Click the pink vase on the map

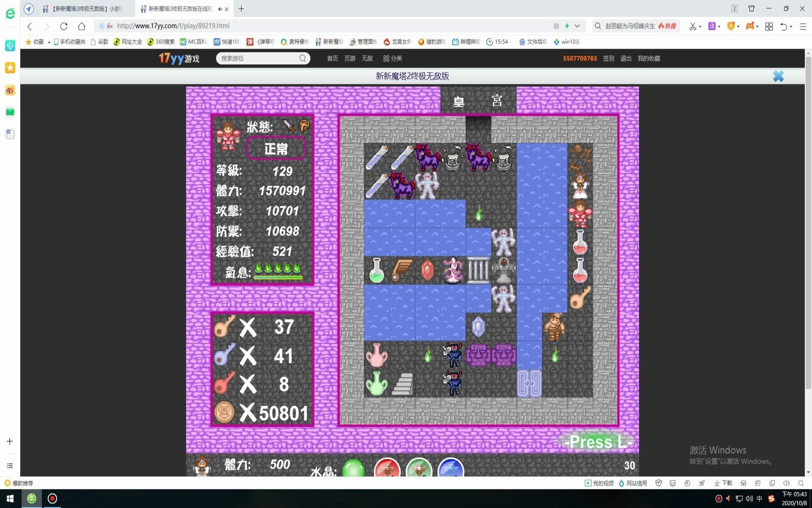tap(376, 355)
